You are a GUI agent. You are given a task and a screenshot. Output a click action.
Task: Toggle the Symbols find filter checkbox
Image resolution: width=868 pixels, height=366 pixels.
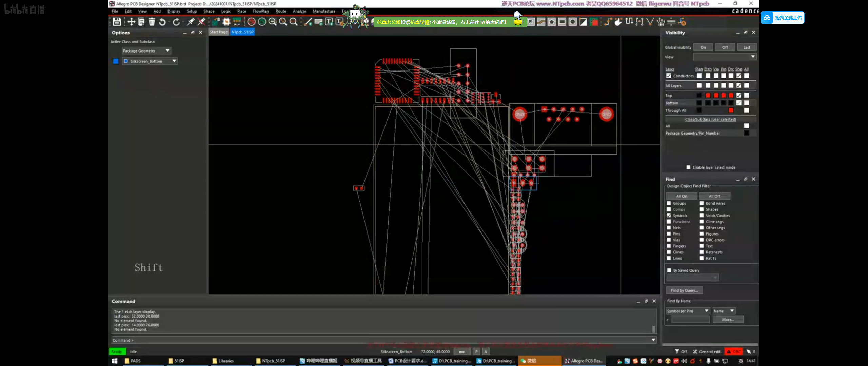[x=669, y=216]
